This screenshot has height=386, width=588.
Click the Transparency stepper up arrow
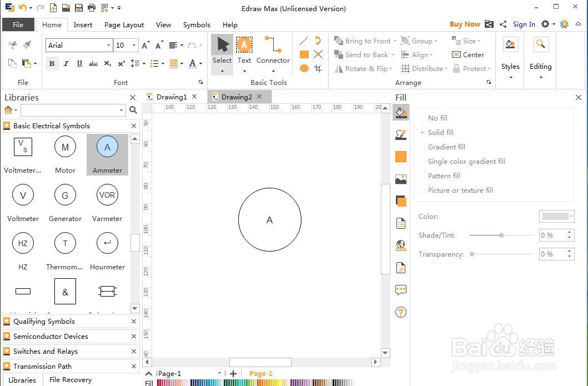click(569, 251)
